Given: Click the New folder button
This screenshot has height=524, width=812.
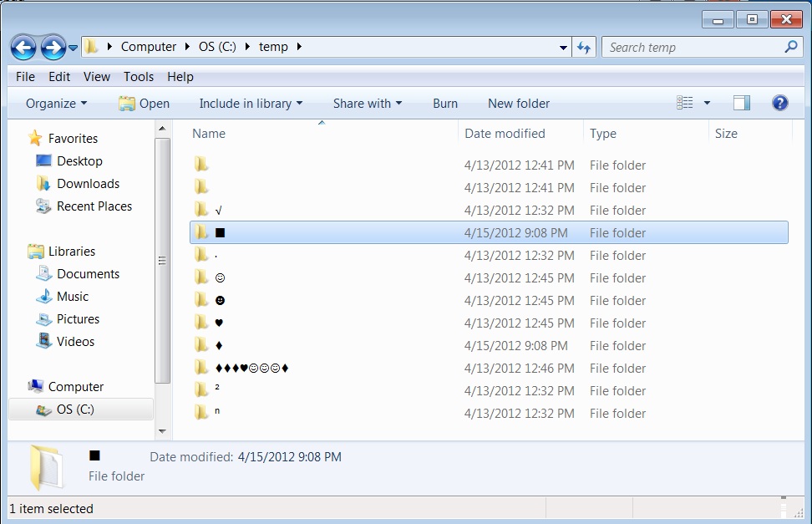Looking at the screenshot, I should 519,104.
